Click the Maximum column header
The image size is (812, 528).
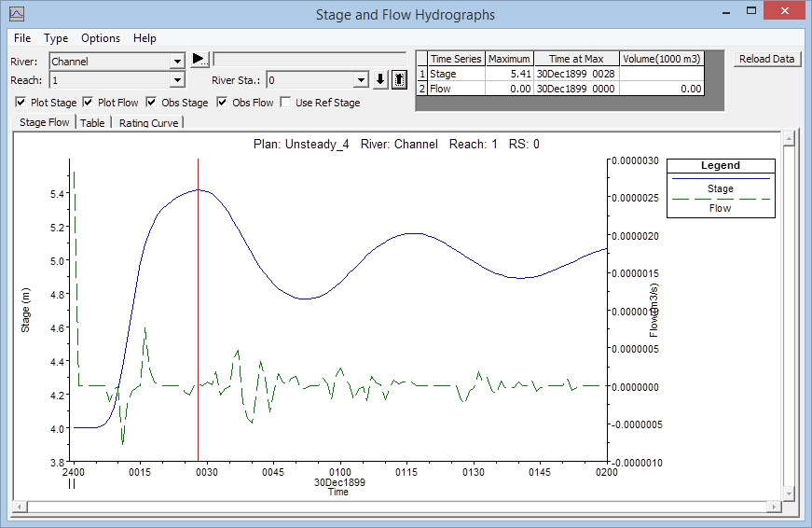[x=509, y=59]
